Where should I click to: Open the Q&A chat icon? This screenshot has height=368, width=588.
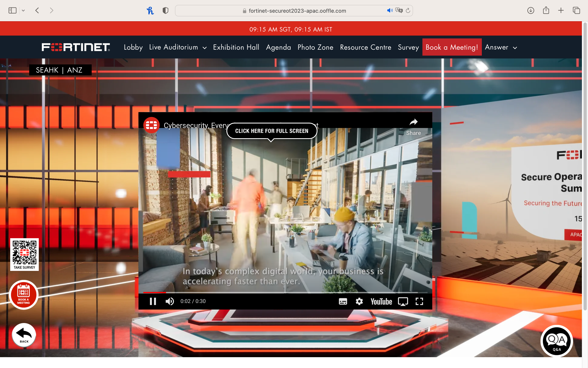click(556, 341)
